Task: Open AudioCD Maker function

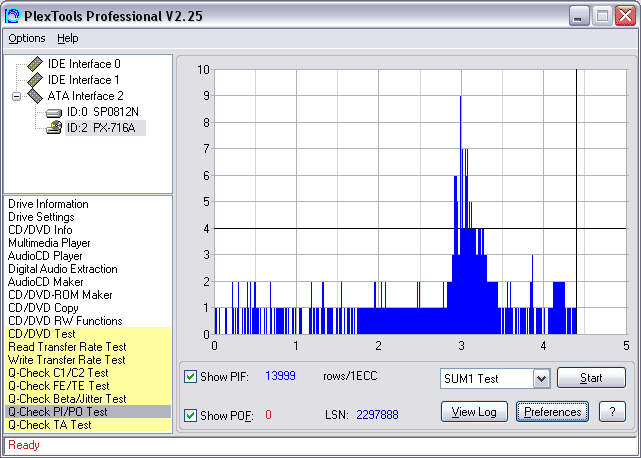Action: [x=45, y=282]
